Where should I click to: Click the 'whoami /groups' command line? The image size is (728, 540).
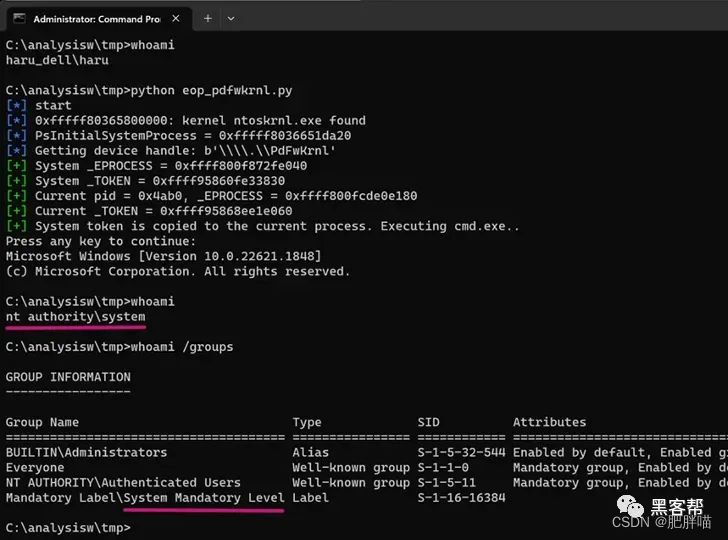click(x=119, y=347)
